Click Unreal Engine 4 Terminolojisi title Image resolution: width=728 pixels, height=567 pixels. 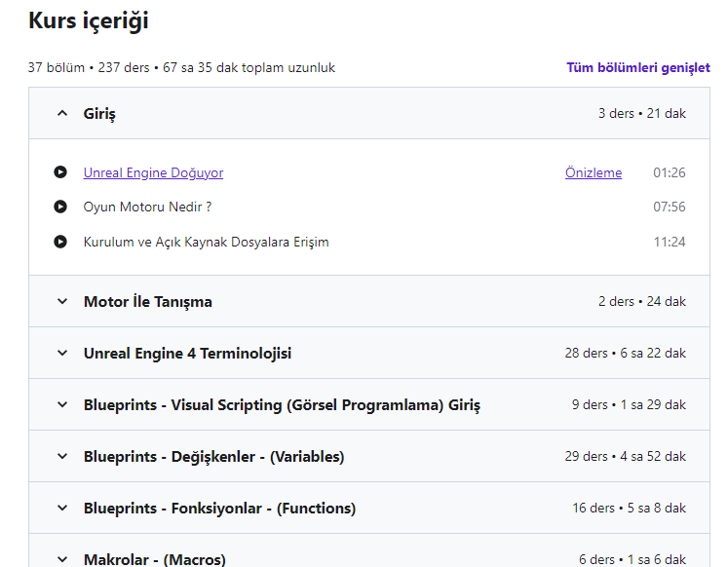coord(187,354)
